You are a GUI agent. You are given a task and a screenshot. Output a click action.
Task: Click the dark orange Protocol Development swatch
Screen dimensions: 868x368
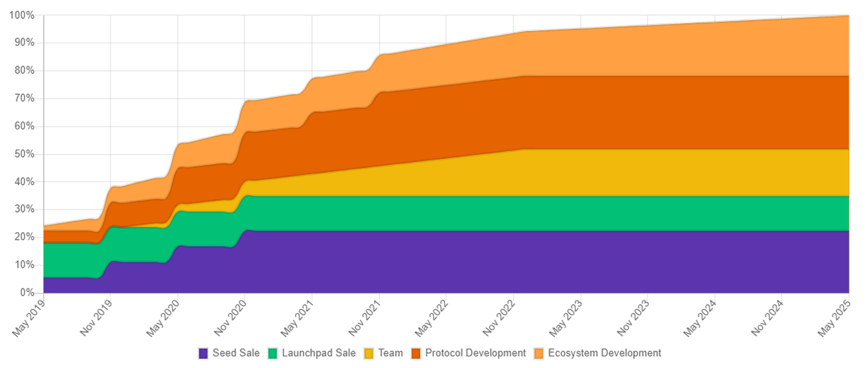[x=416, y=354]
